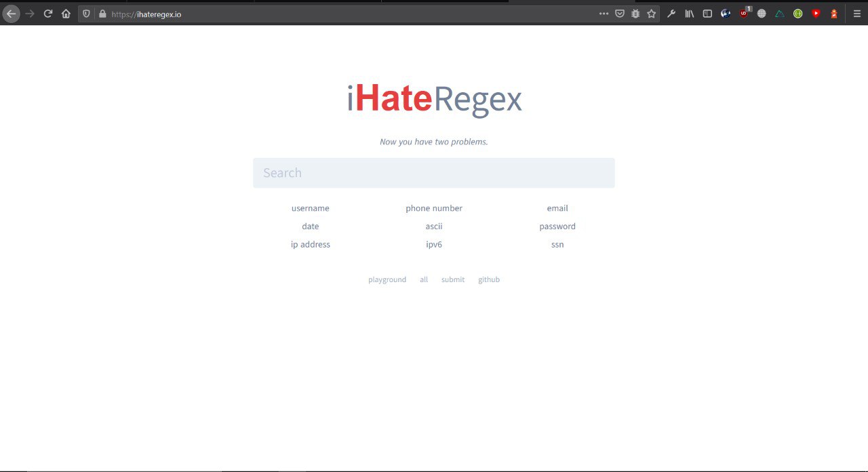Click the blue globe extension icon
868x472 pixels.
click(726, 14)
